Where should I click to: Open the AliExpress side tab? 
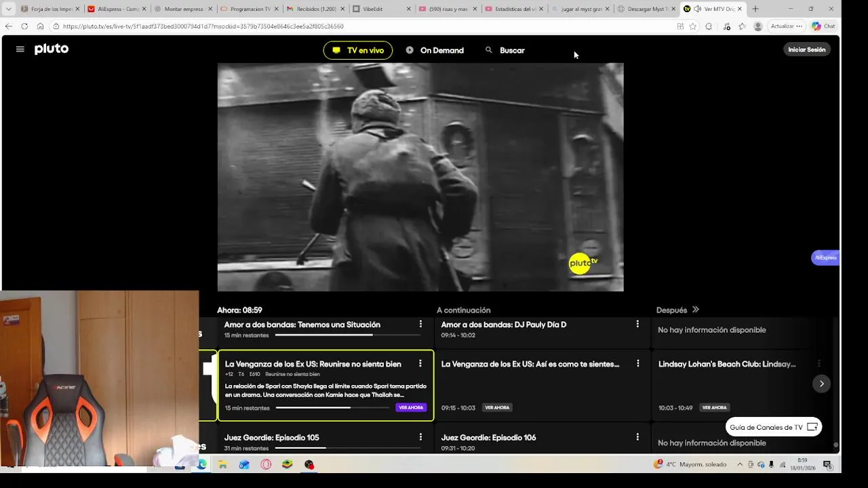[825, 258]
